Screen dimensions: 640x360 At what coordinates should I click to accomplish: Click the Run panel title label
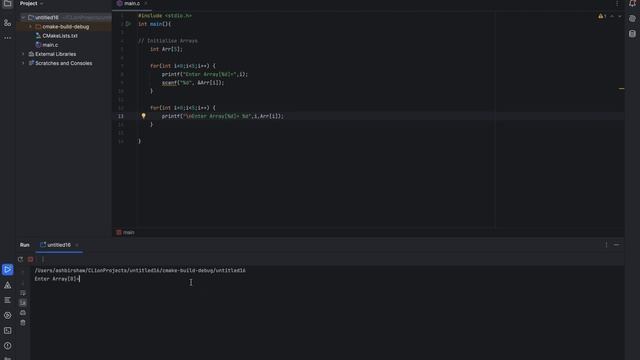pyautogui.click(x=24, y=245)
